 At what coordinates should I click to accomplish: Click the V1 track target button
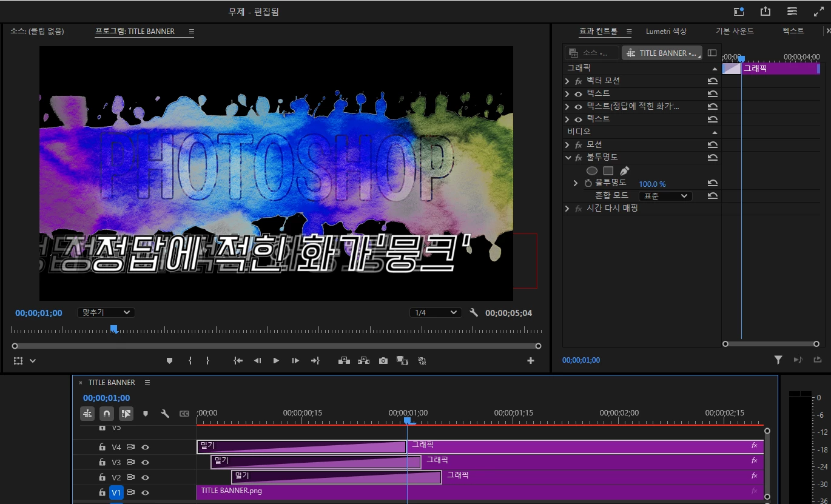click(116, 492)
